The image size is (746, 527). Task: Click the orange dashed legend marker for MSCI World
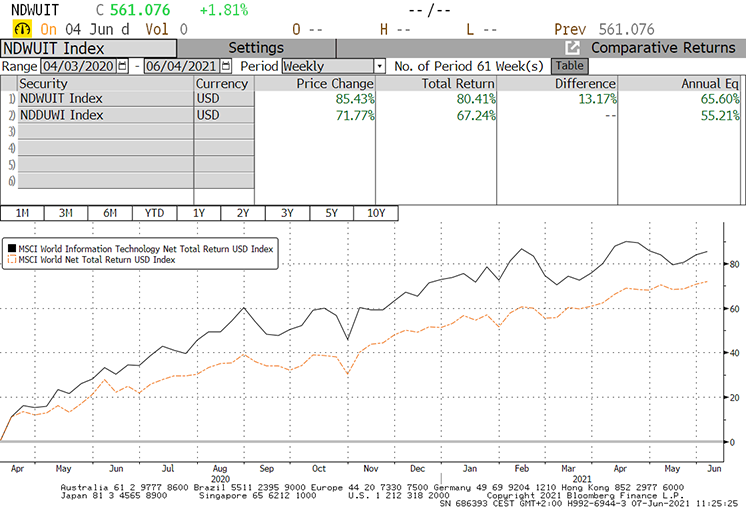click(x=11, y=259)
